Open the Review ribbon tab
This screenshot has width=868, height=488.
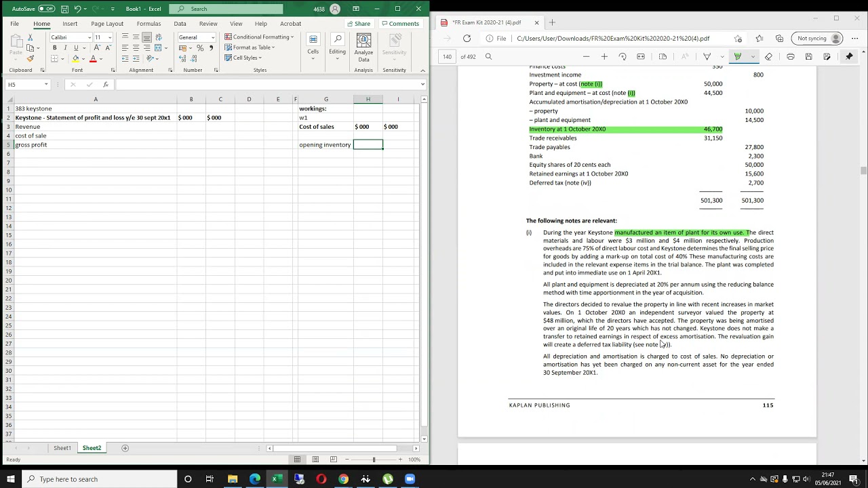(x=208, y=24)
